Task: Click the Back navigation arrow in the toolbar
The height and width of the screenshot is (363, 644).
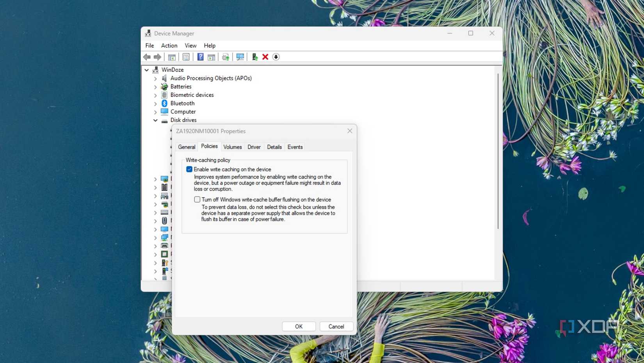Action: pyautogui.click(x=147, y=57)
